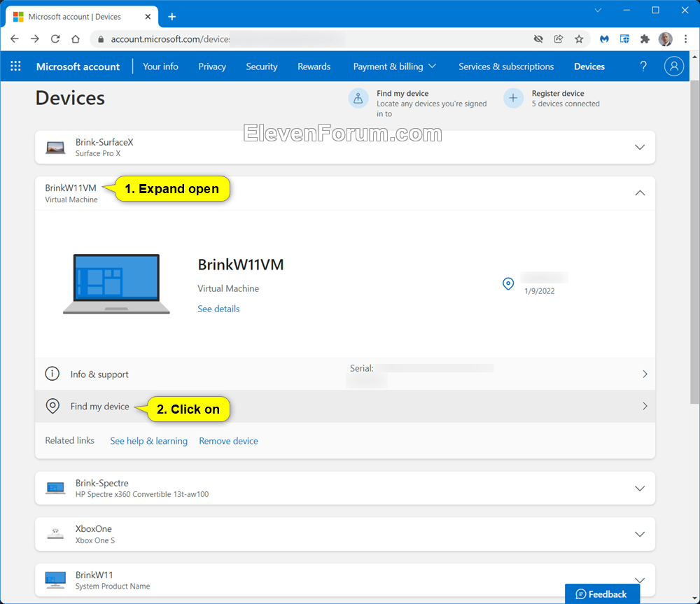Viewport: 700px width, 604px height.
Task: Open the help question mark icon
Action: (643, 66)
